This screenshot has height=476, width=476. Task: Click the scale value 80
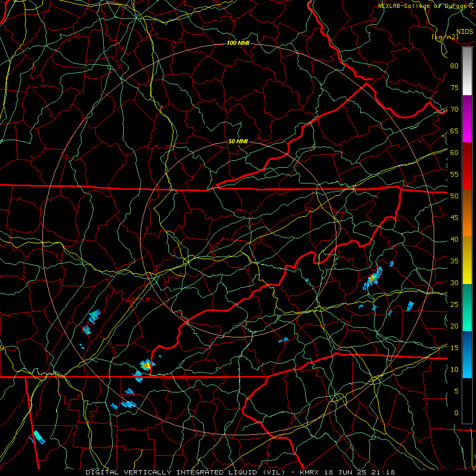[x=454, y=66]
